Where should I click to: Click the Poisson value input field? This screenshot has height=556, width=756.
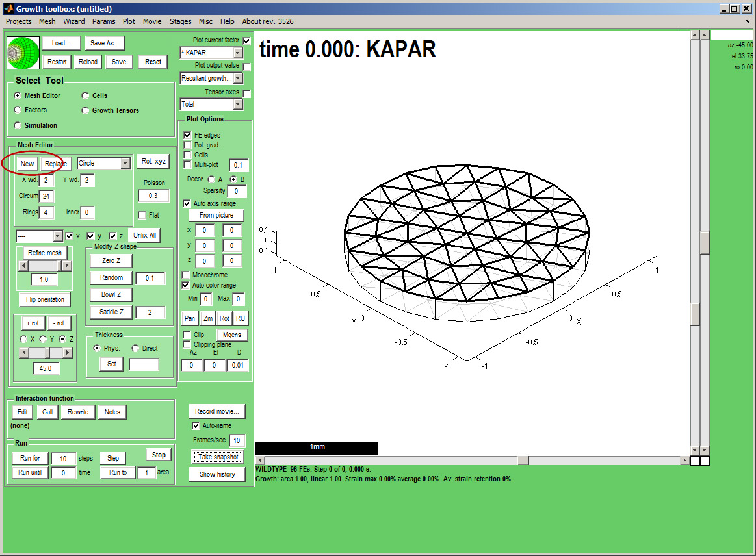pos(153,196)
